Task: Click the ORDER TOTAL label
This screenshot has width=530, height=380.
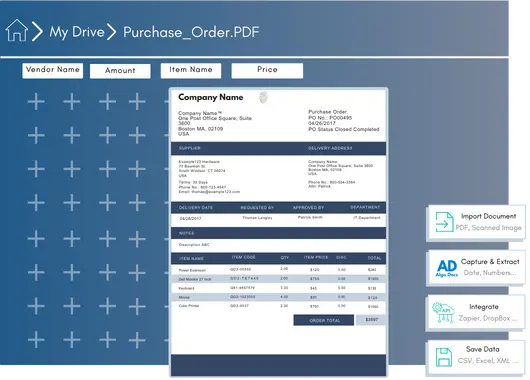Action: [x=324, y=320]
